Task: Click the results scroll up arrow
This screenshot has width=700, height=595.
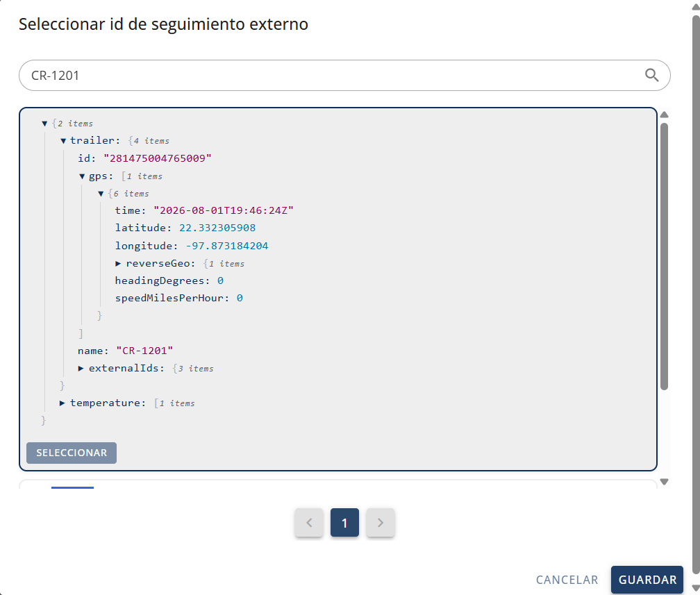Action: (x=665, y=115)
